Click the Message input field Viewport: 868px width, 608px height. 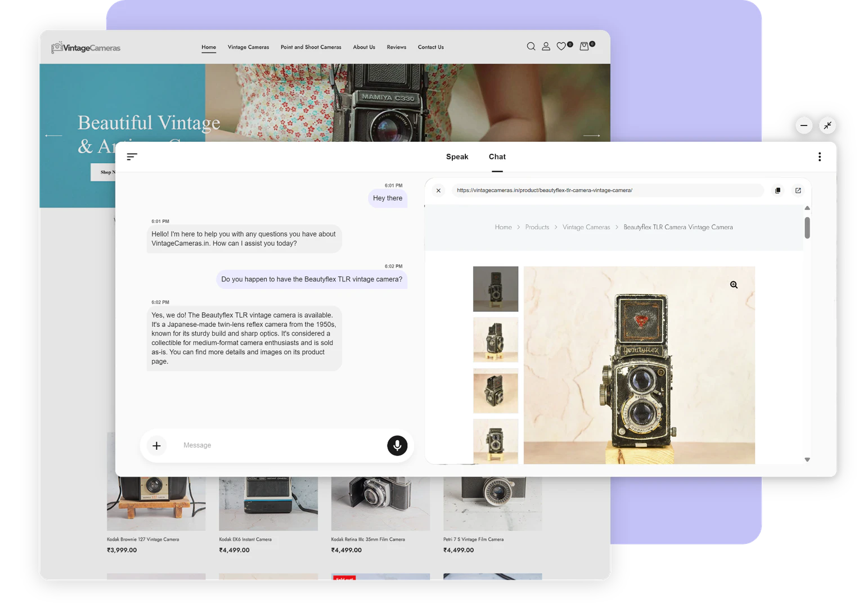click(x=281, y=445)
